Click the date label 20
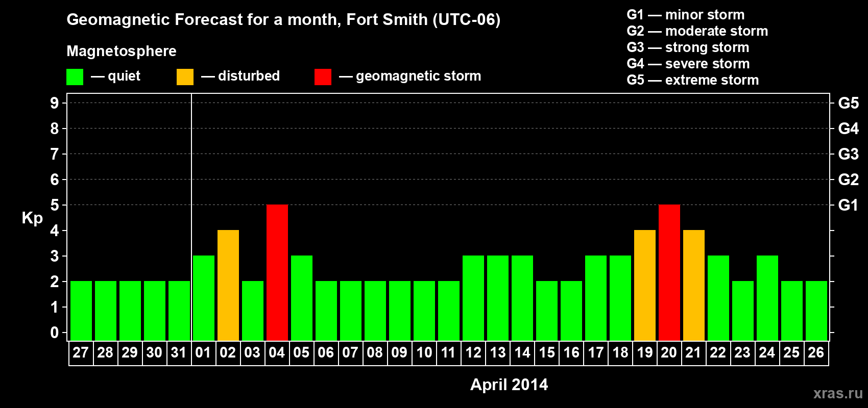Screen dimensions: 868x408 [x=669, y=352]
